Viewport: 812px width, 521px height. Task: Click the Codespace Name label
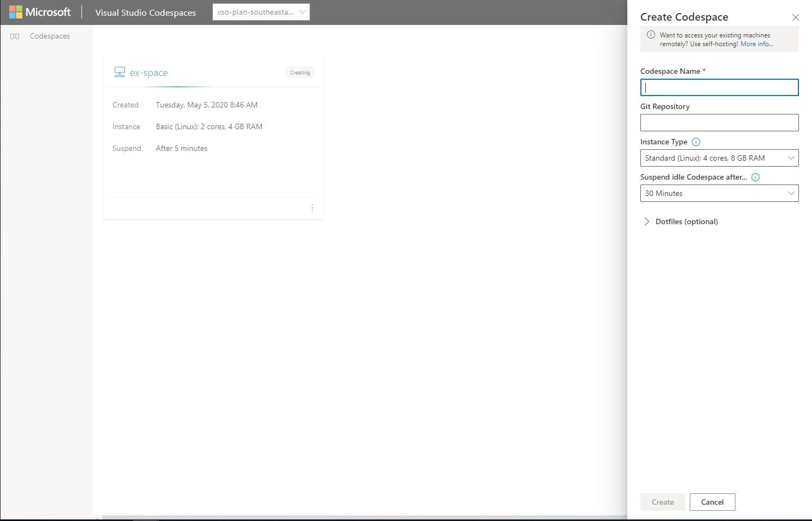coord(670,71)
